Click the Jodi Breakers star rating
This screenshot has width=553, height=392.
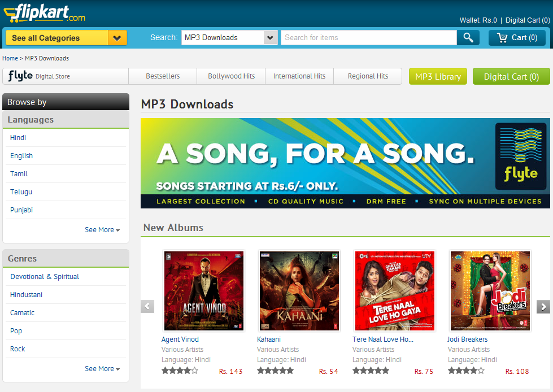point(466,371)
